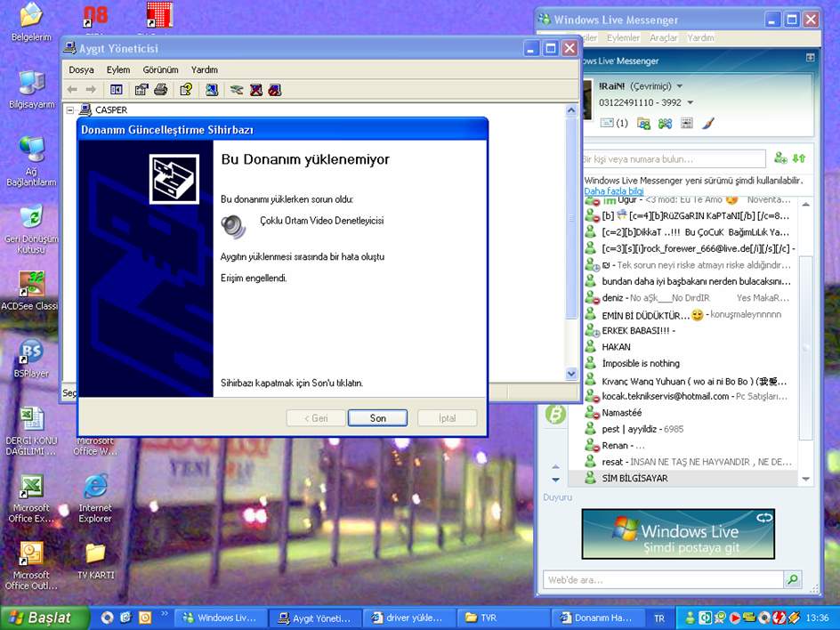Image resolution: width=840 pixels, height=630 pixels.
Task: Click the scan for hardware changes icon
Action: click(x=212, y=90)
